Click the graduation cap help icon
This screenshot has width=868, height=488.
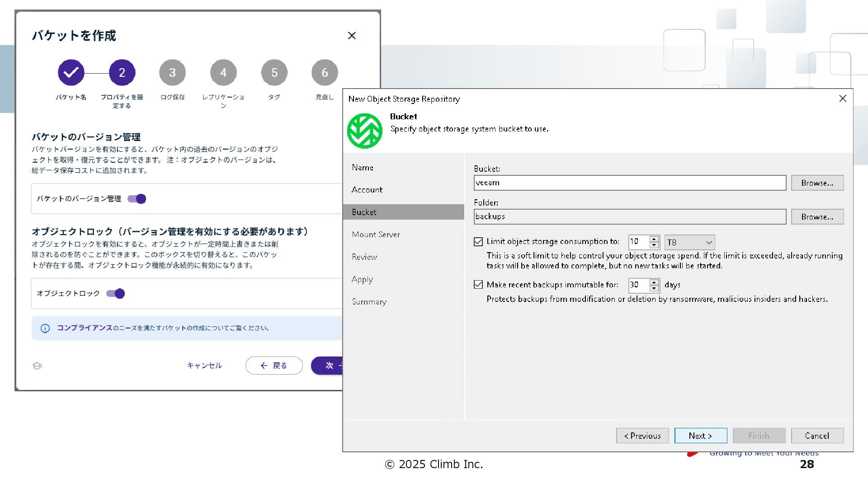point(38,366)
